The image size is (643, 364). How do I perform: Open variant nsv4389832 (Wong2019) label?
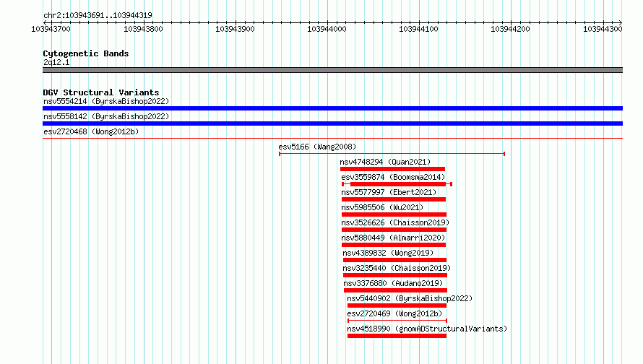[x=388, y=253]
